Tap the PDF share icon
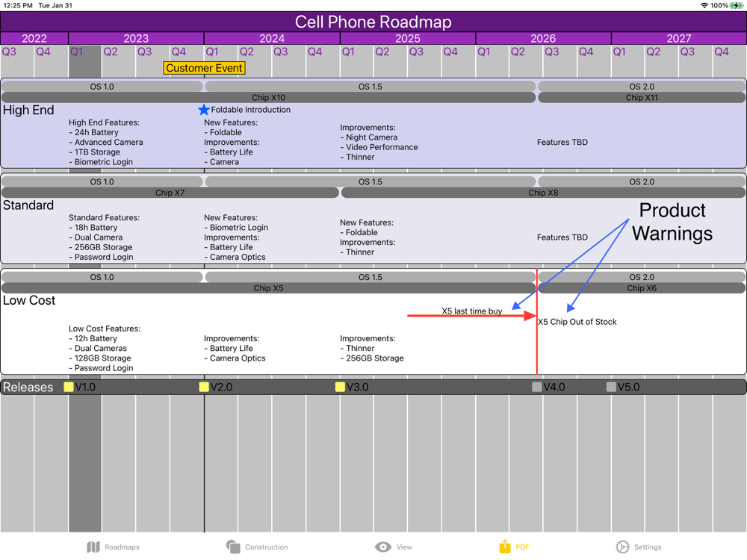 click(505, 547)
